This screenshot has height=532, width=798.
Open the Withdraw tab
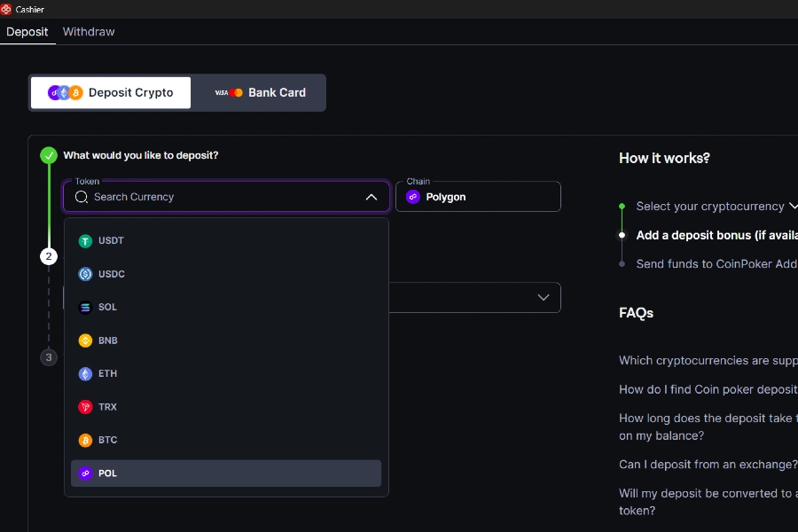(89, 32)
